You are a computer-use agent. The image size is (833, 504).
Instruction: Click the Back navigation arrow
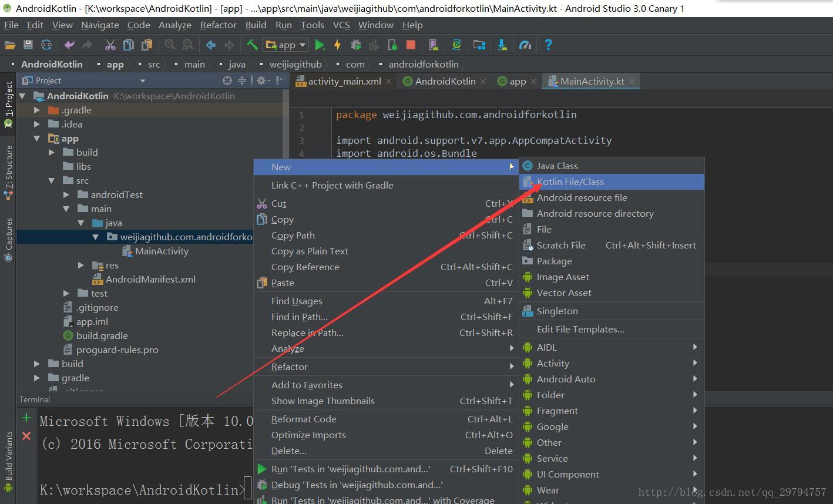point(211,45)
